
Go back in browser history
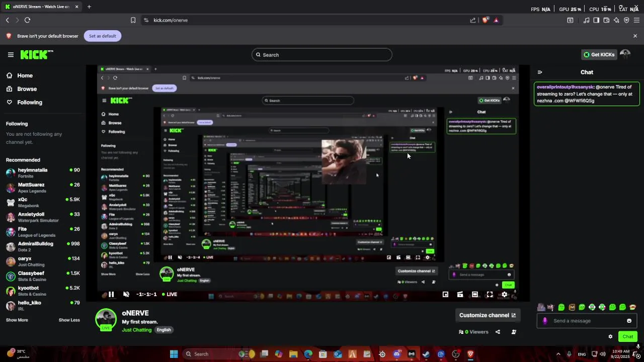(x=8, y=20)
